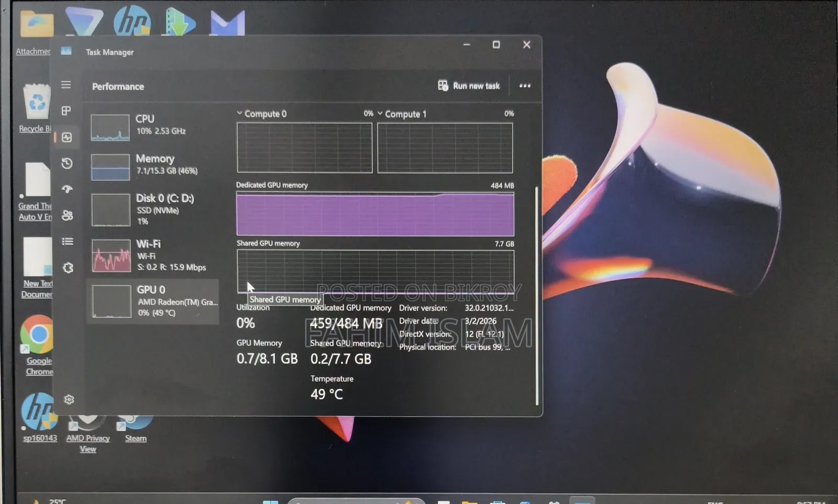Open the New Text Document desktop file
This screenshot has height=504, width=838.
pyautogui.click(x=37, y=268)
